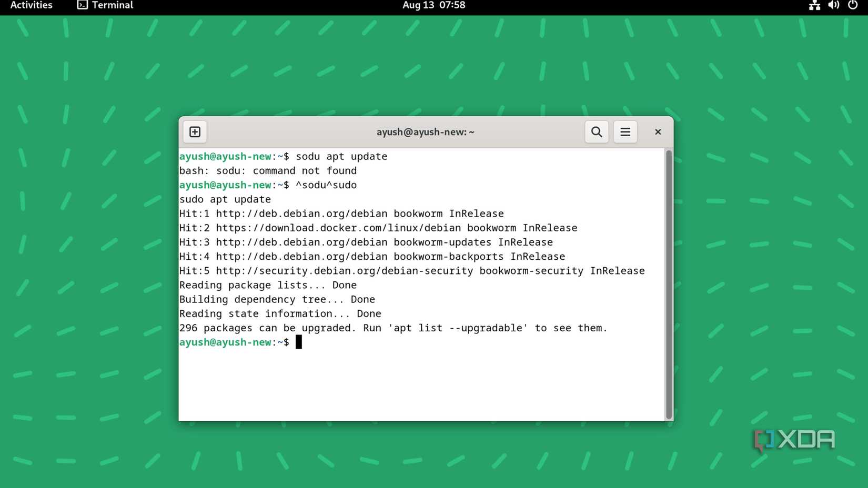The height and width of the screenshot is (488, 868).
Task: Close the terminal window
Action: pyautogui.click(x=658, y=131)
